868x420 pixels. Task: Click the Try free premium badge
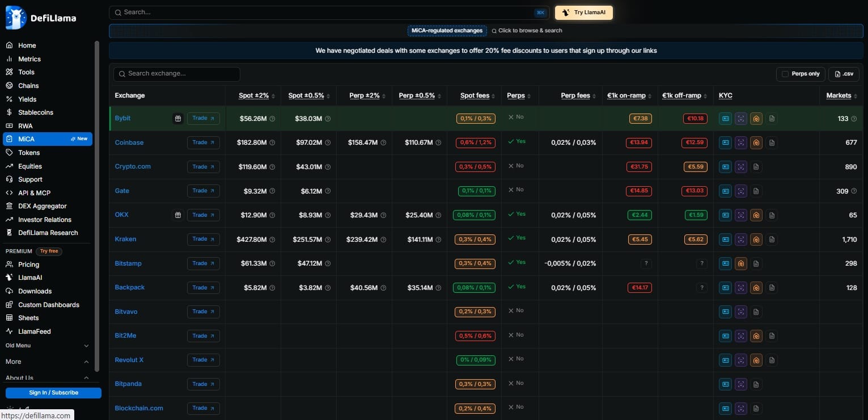[49, 251]
